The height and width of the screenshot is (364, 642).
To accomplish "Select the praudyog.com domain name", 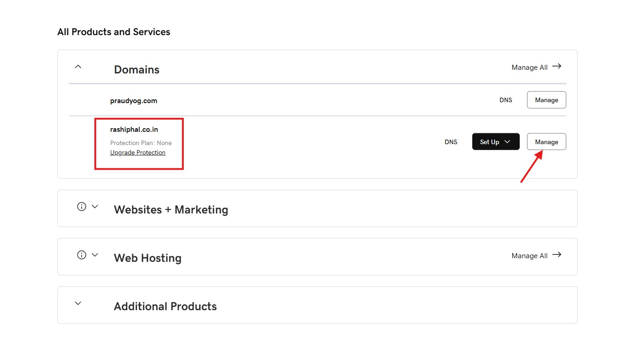I will (x=134, y=101).
